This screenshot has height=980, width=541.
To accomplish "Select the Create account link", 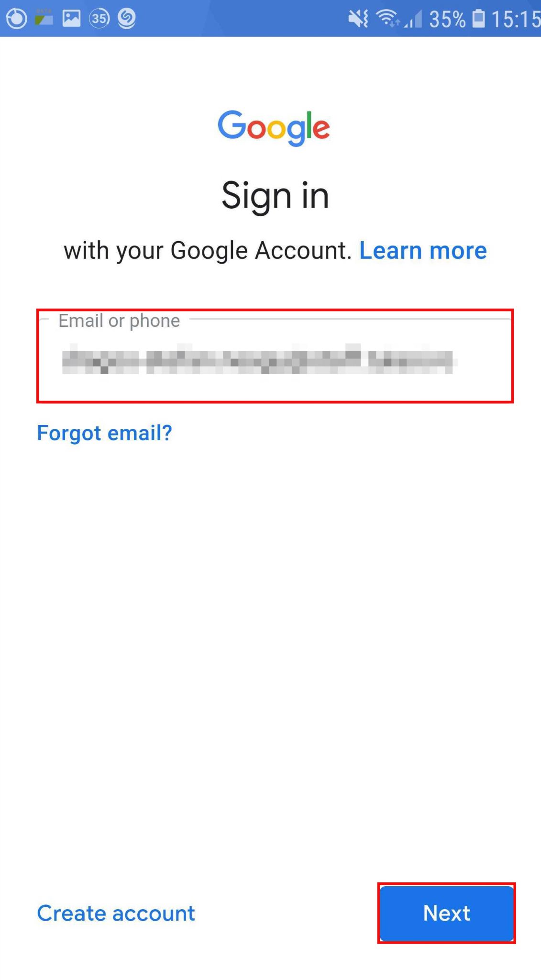I will coord(116,913).
